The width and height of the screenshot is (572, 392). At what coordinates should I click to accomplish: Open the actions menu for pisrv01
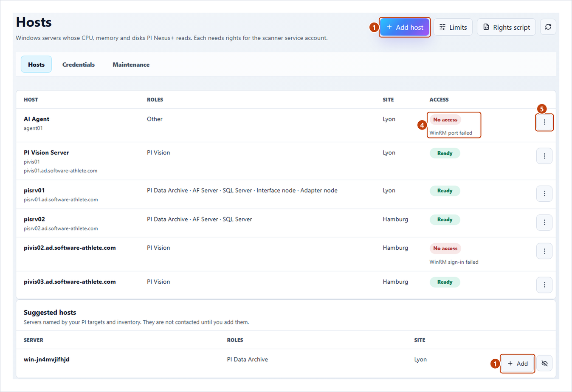(x=544, y=194)
